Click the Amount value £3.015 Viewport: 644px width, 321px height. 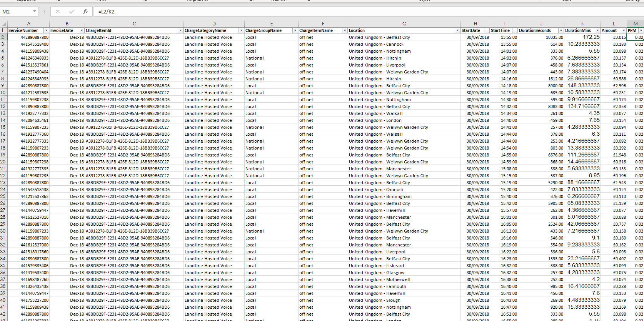pyautogui.click(x=614, y=37)
